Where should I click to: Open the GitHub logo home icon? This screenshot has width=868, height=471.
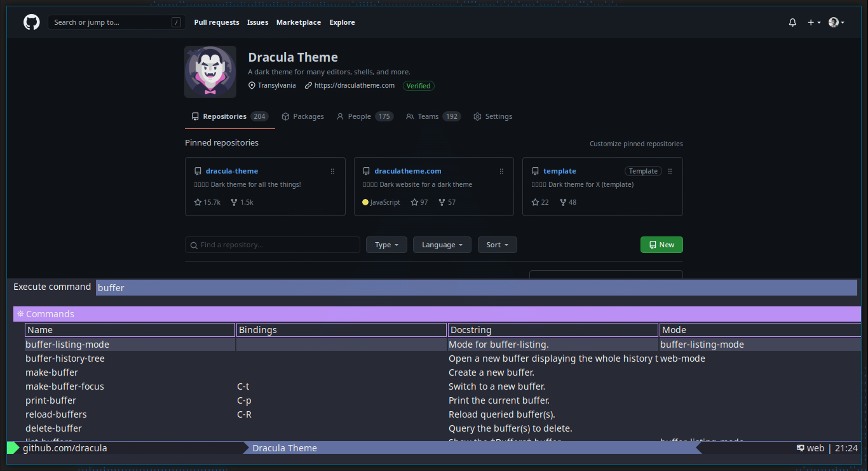32,22
